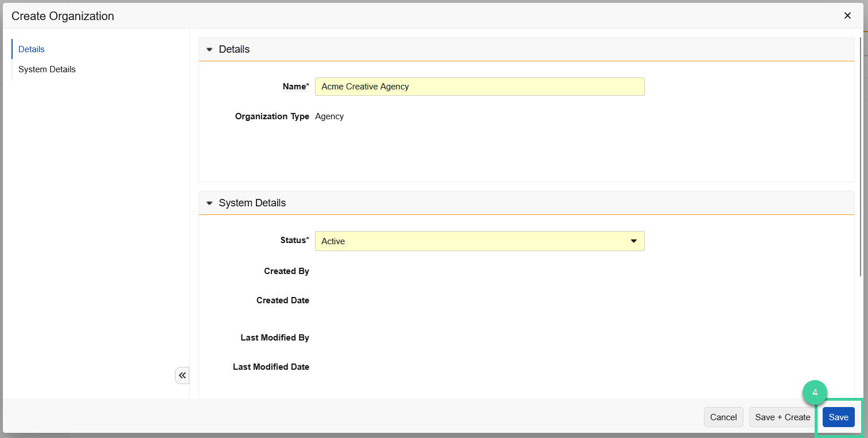This screenshot has width=868, height=438.
Task: Click the step 4 badge
Action: 815,393
